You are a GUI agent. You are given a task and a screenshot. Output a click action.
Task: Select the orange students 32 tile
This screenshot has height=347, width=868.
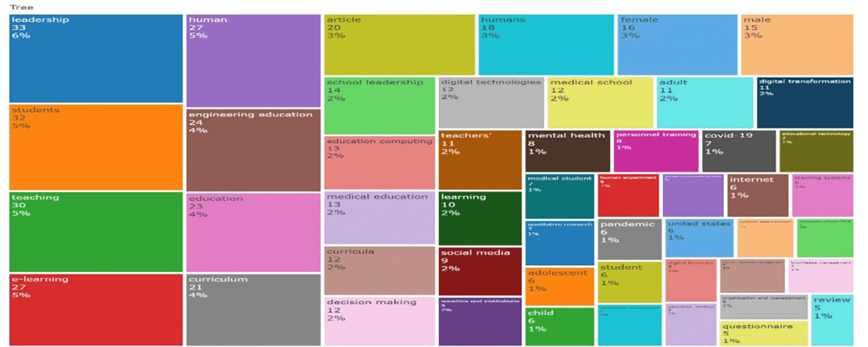96,147
